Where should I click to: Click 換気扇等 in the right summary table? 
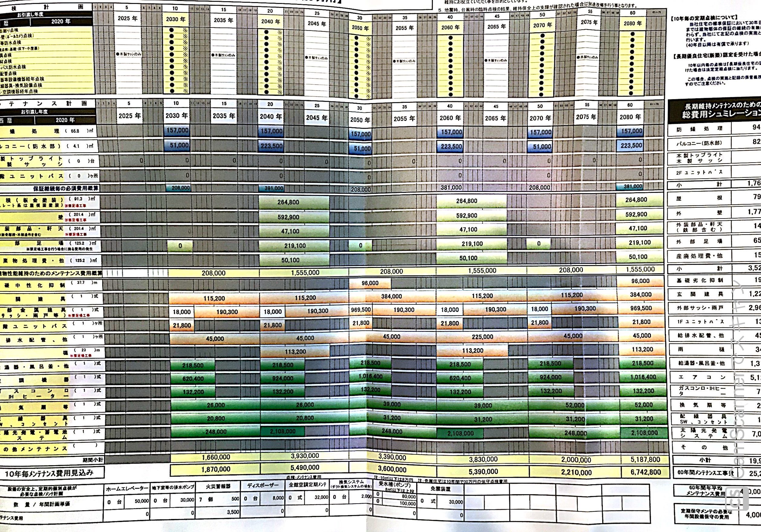(703, 405)
